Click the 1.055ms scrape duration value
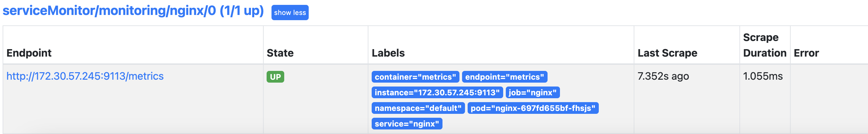Viewport: 868px width, 134px height. (x=763, y=76)
